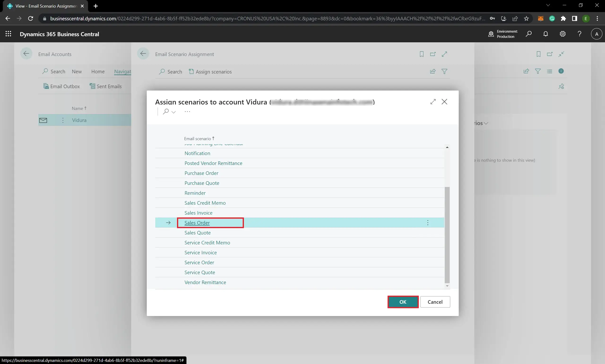Click New in Email Accounts
The image size is (605, 364).
[77, 71]
